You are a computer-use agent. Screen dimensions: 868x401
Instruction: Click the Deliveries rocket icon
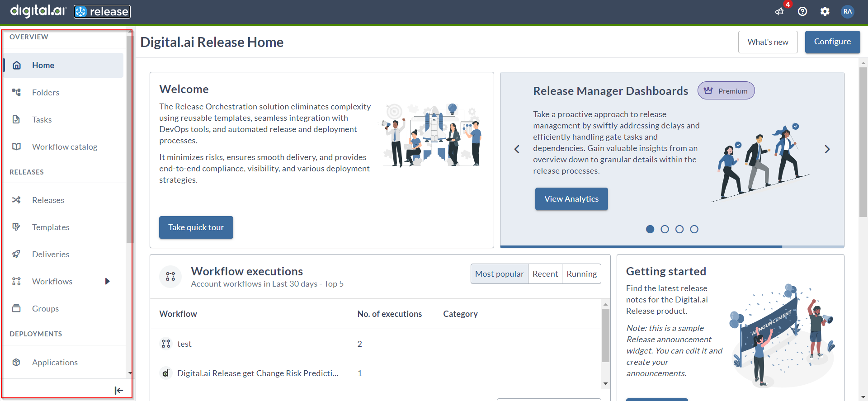17,254
